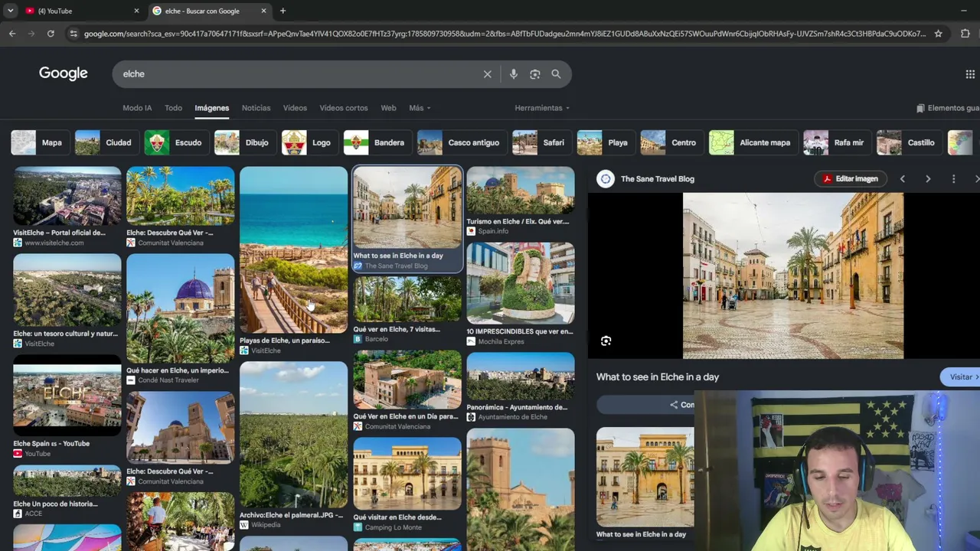Click the Visitar button

point(960,377)
